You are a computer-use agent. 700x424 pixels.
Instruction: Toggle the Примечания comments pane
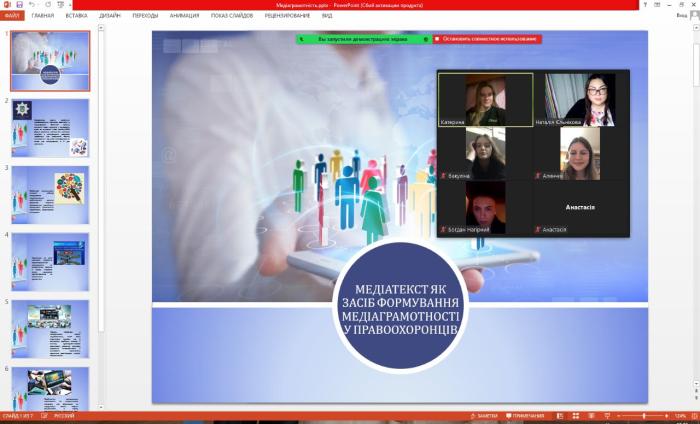click(523, 416)
